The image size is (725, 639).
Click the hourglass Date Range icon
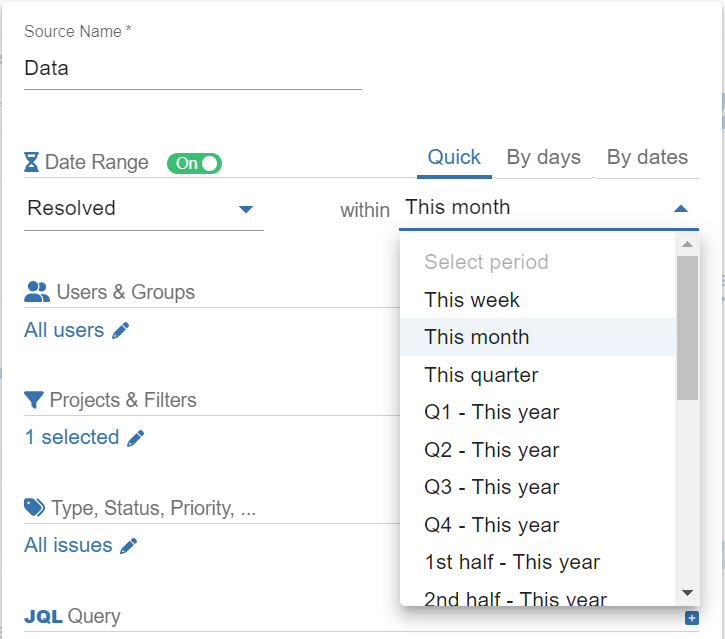[32, 162]
